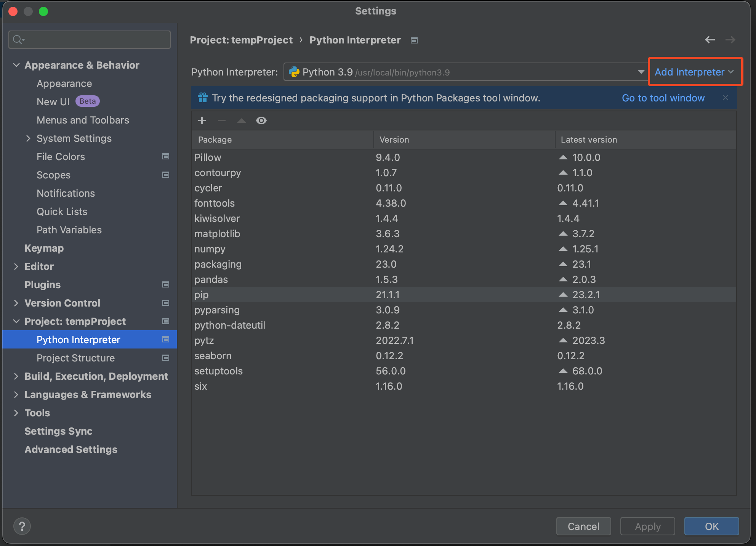Click the uninstall package minus icon
The height and width of the screenshot is (546, 756).
point(222,120)
